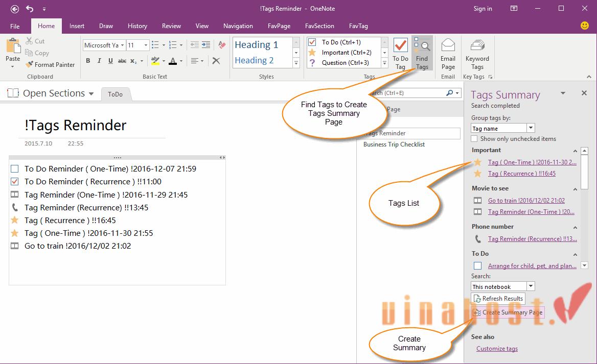The width and height of the screenshot is (597, 364).
Task: Click the delete X icon in Basic Text
Action: [x=216, y=61]
